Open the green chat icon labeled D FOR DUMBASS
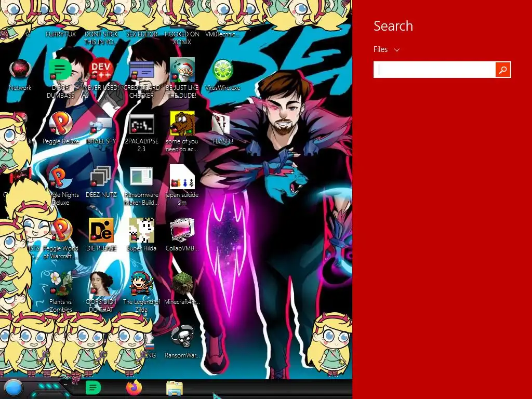Viewport: 532px width, 399px height. (x=60, y=70)
